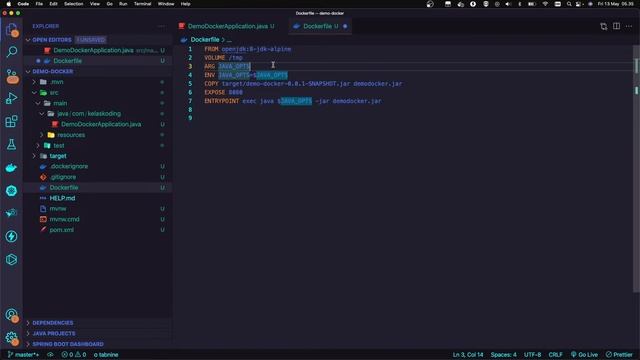Image resolution: width=640 pixels, height=360 pixels.
Task: Open the Search view in activity bar
Action: pos(11,52)
